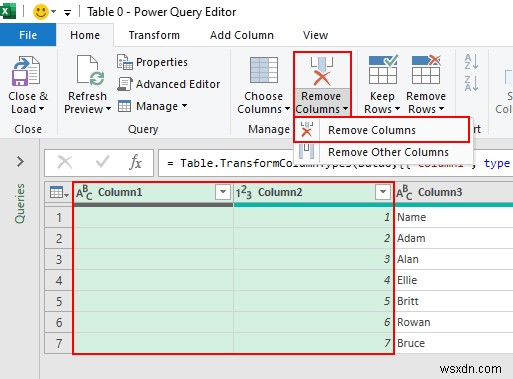Click the cell containing Adam

454,238
